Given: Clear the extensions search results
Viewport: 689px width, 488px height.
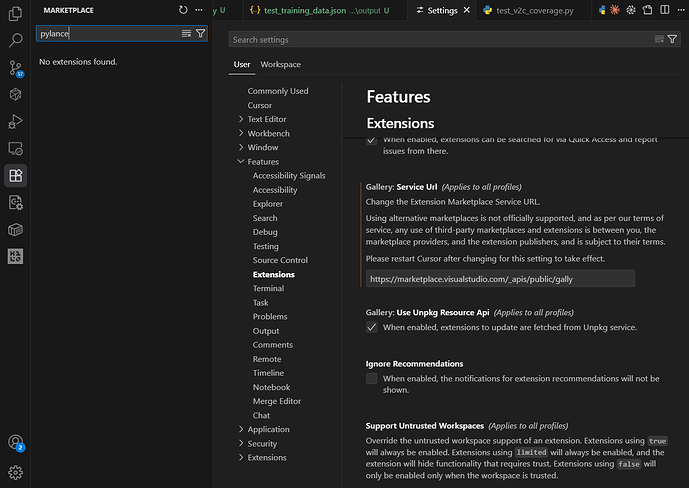Looking at the screenshot, I should pyautogui.click(x=186, y=33).
